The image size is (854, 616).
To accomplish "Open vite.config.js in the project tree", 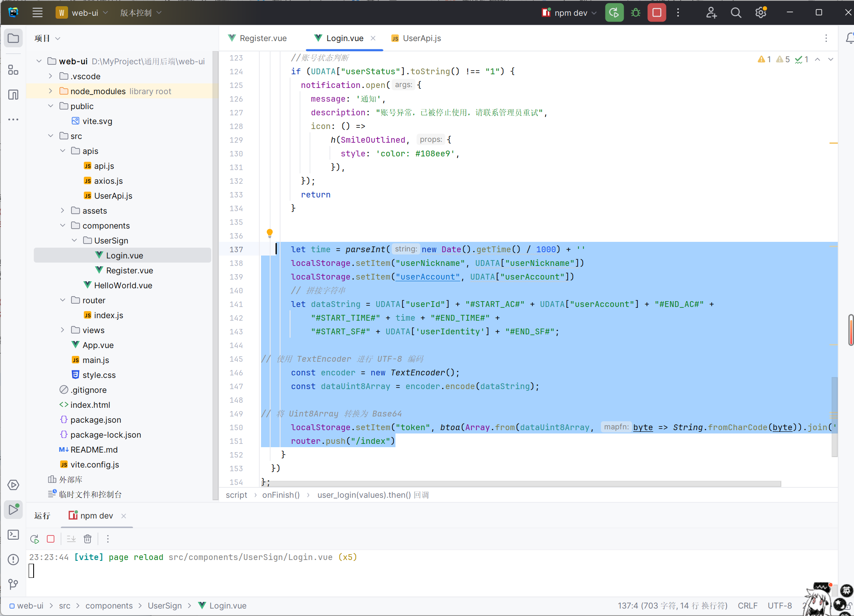I will [x=95, y=464].
